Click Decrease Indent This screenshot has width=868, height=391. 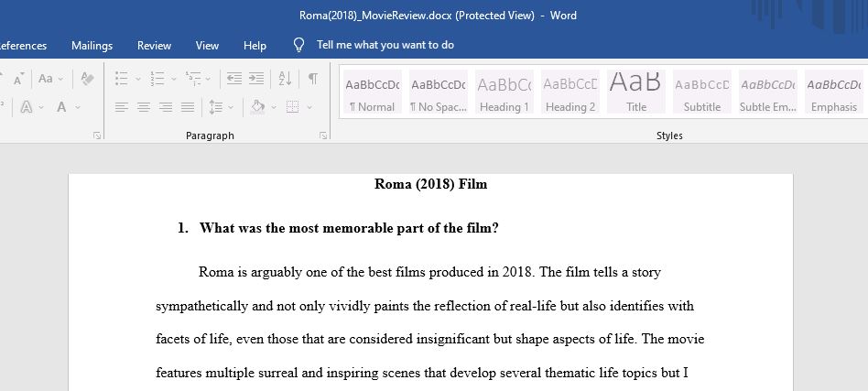(234, 79)
